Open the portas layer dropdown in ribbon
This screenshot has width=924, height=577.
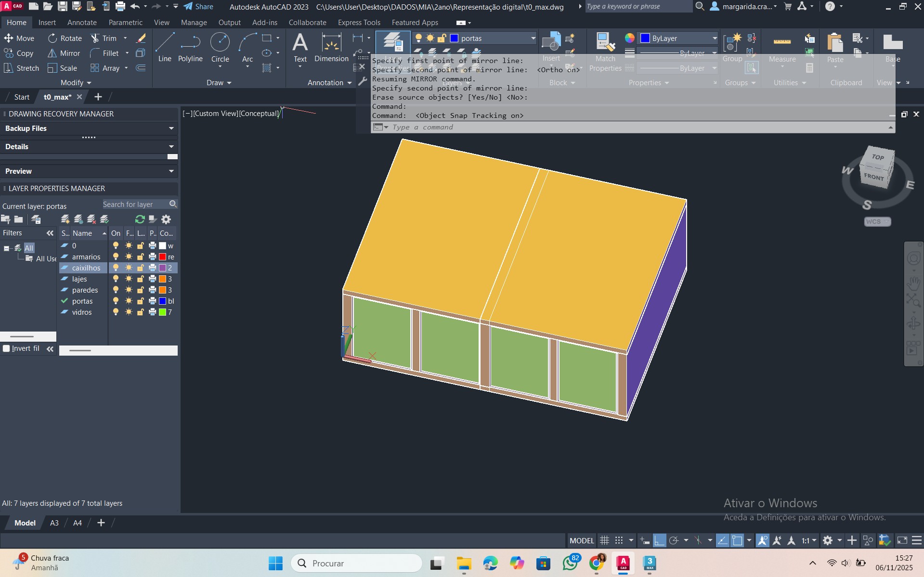coord(533,38)
